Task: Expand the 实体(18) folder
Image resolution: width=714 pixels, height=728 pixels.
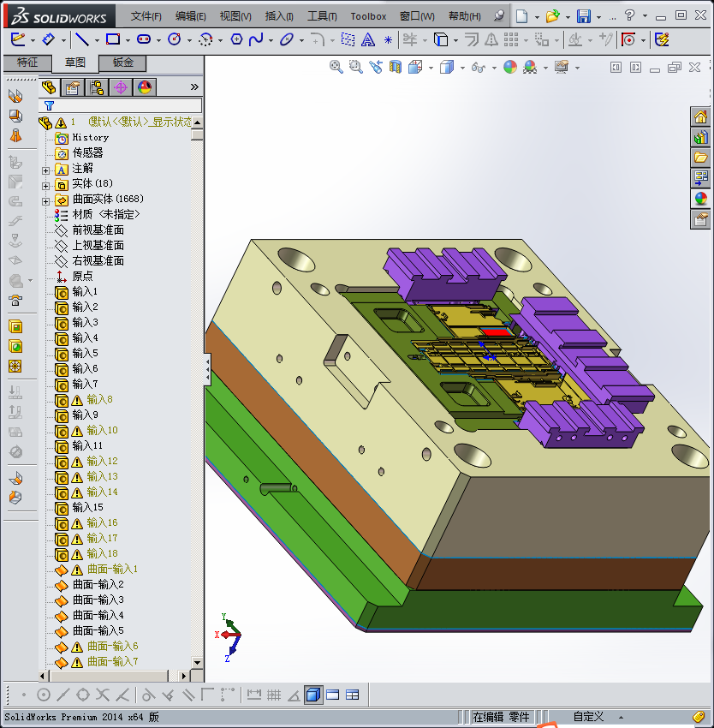Action: pyautogui.click(x=45, y=186)
